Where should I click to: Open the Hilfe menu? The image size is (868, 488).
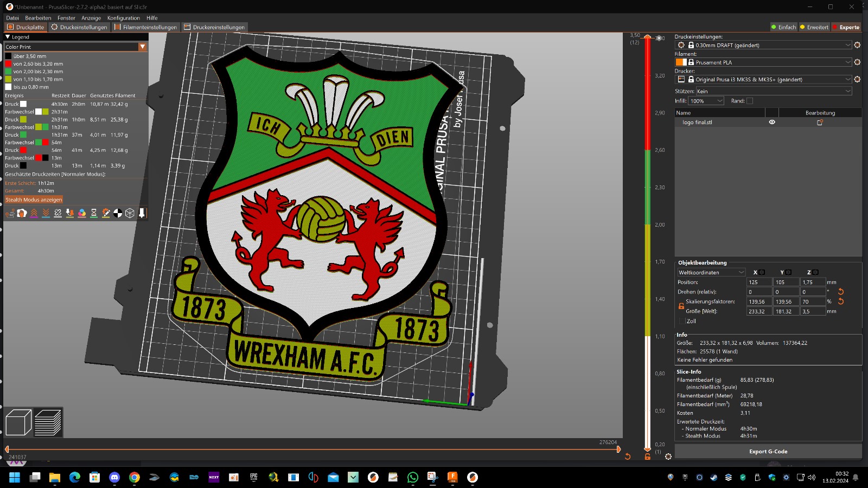click(152, 18)
